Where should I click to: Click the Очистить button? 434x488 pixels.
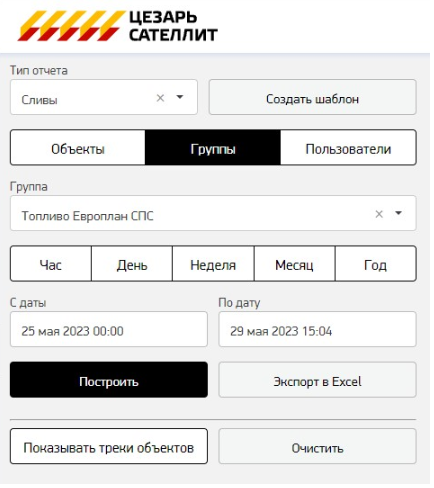click(x=317, y=446)
